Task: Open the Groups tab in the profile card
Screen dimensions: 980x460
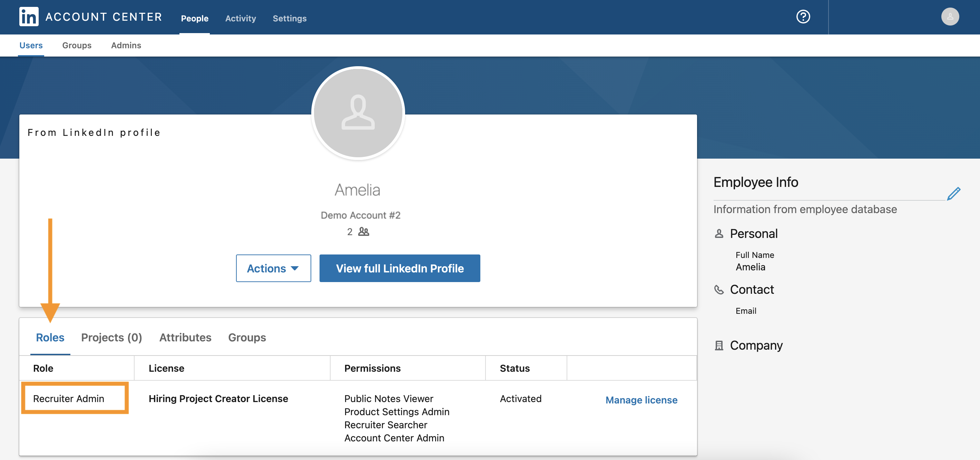Action: click(x=247, y=337)
